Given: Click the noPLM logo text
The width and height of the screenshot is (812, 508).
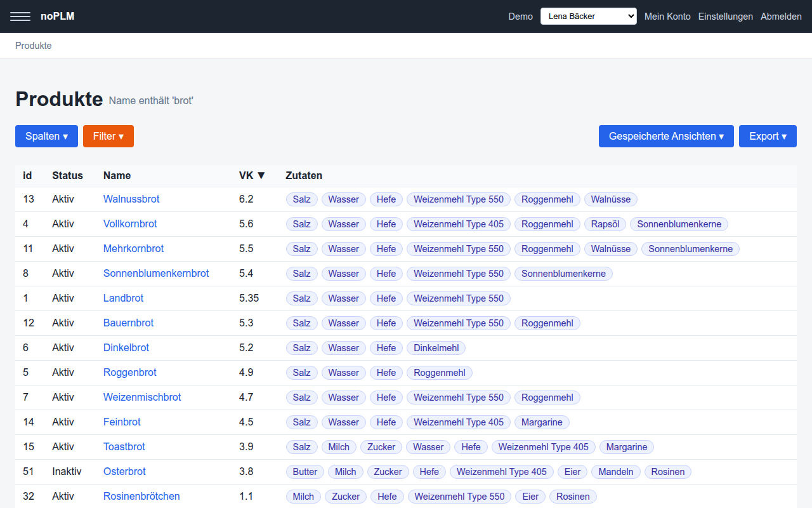Looking at the screenshot, I should coord(58,17).
